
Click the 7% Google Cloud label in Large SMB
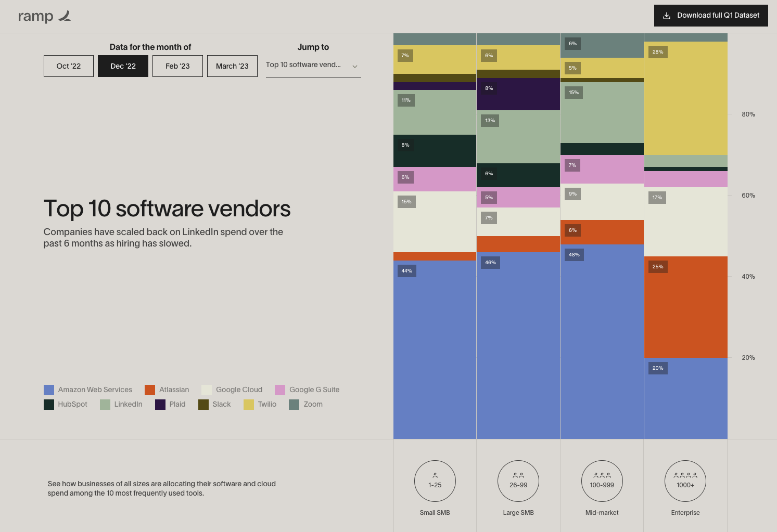(x=489, y=218)
